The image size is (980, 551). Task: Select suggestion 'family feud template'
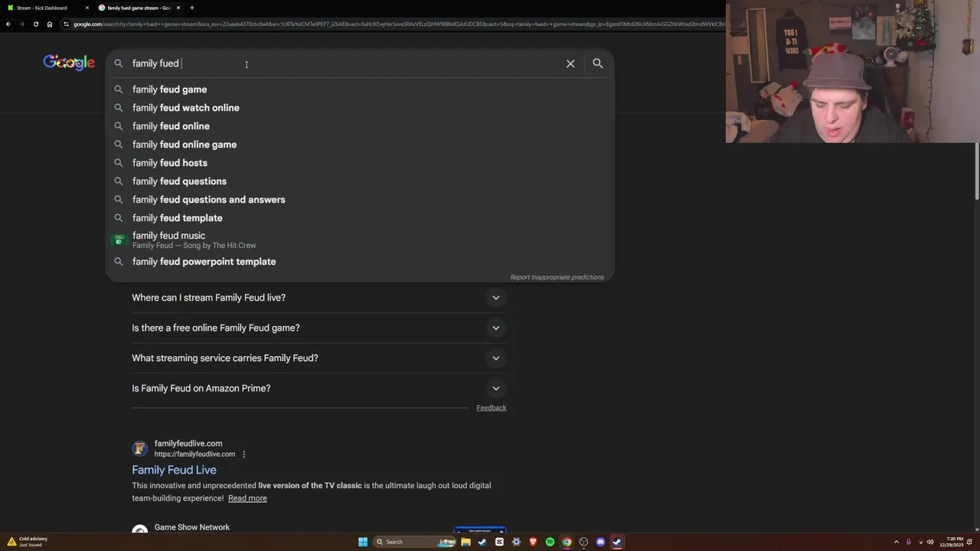tap(360, 218)
